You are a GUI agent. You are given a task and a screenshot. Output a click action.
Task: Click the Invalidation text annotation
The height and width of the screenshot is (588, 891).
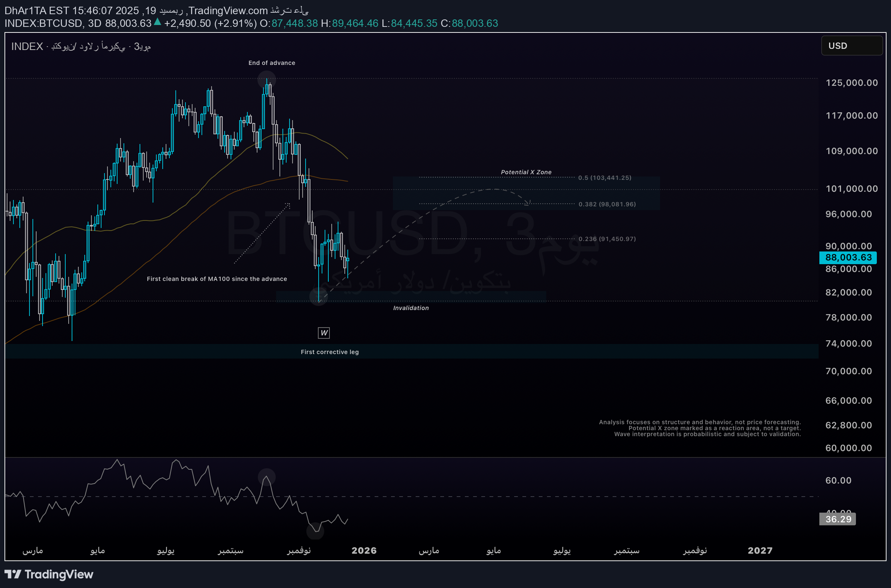[x=411, y=308]
